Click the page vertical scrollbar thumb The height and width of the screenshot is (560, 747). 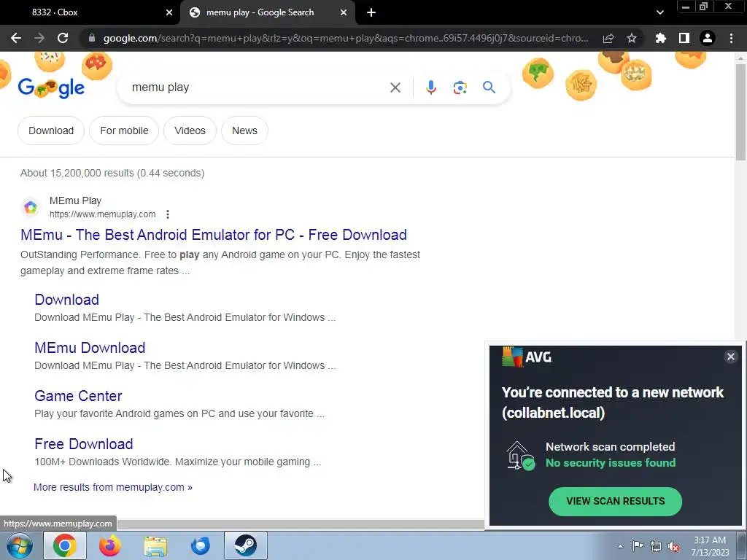[x=740, y=112]
